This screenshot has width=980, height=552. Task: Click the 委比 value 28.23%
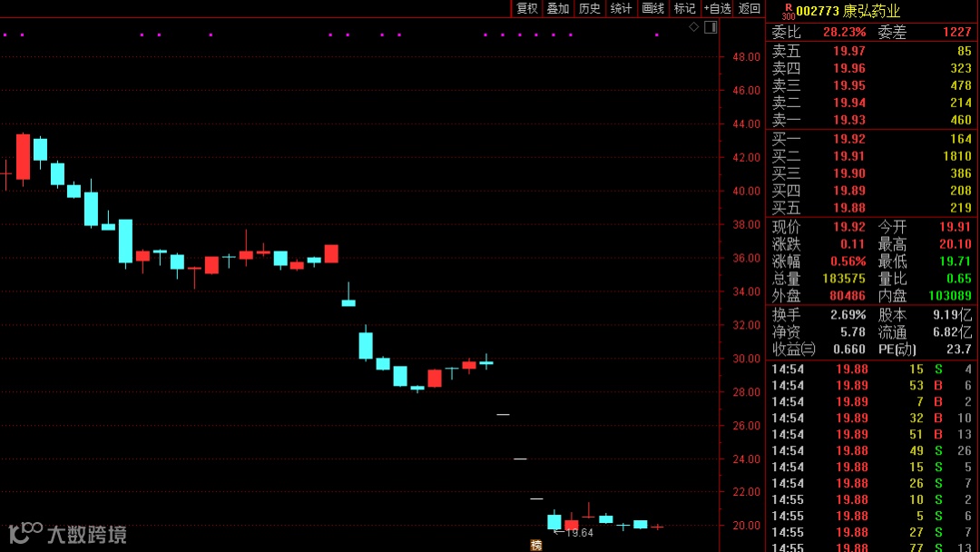(845, 32)
